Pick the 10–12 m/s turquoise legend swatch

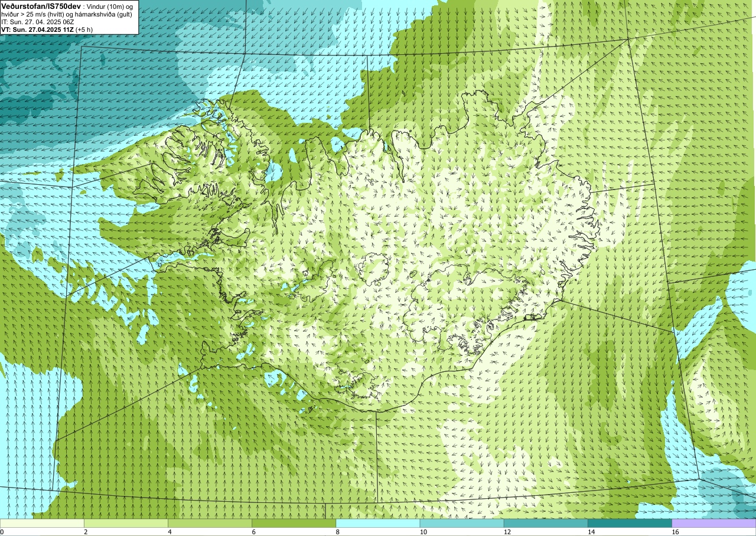(x=462, y=523)
